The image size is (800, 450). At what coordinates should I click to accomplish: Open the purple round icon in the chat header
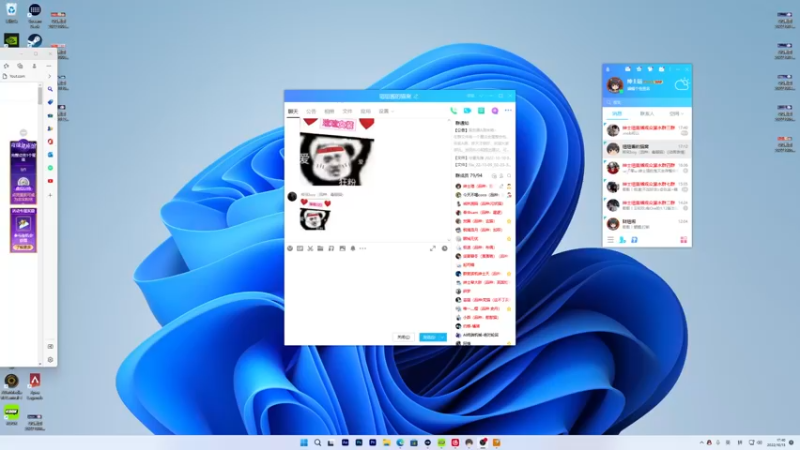pos(495,111)
